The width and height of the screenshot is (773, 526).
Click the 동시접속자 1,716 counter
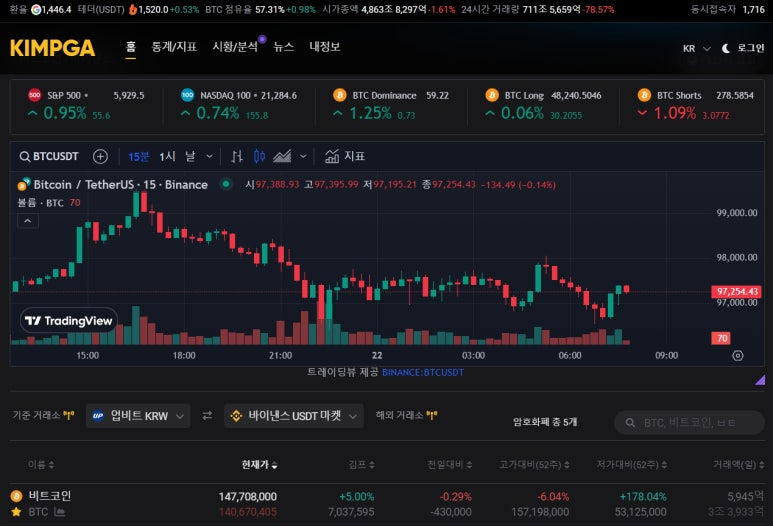click(727, 9)
